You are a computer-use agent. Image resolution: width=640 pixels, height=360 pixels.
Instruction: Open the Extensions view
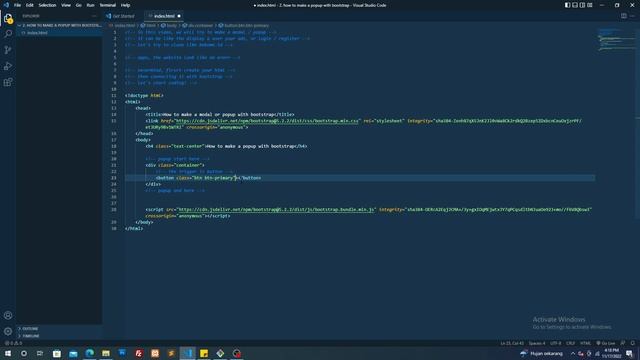pyautogui.click(x=8, y=82)
